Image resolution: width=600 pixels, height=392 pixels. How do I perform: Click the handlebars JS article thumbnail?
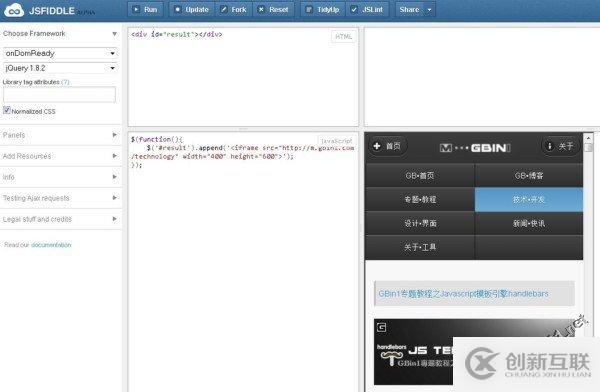474,351
